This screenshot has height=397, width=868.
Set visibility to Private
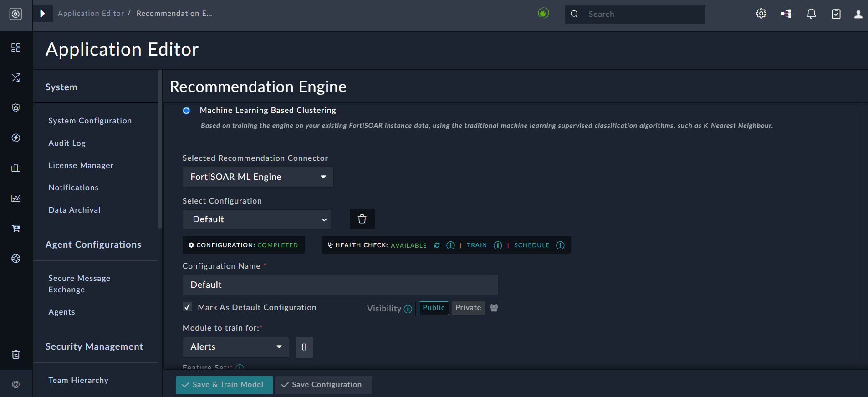tap(468, 308)
